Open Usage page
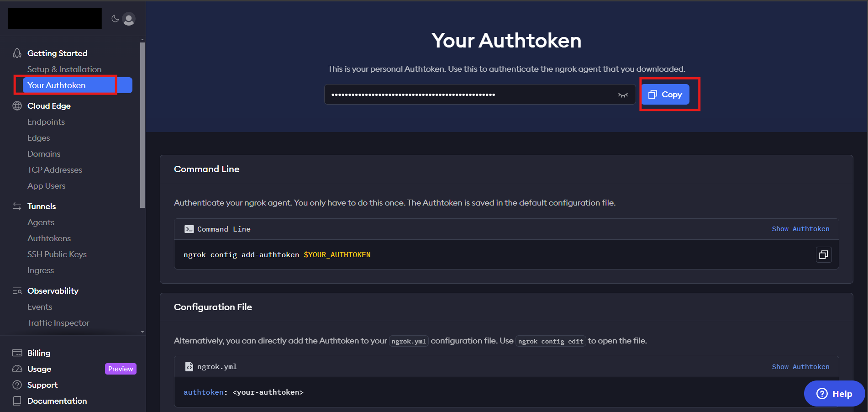Image resolution: width=868 pixels, height=412 pixels. coord(39,369)
